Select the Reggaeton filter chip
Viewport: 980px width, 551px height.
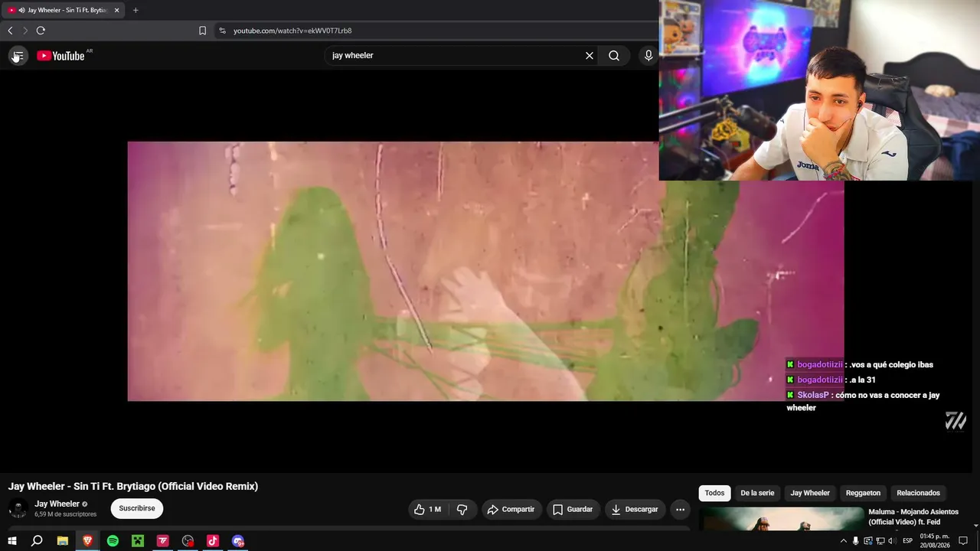(863, 493)
